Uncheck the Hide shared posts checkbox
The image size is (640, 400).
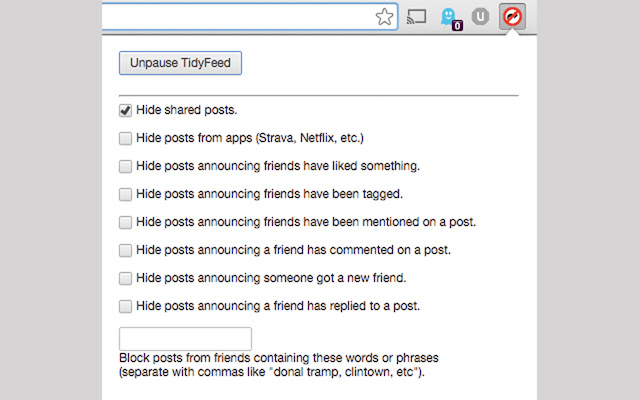click(125, 110)
